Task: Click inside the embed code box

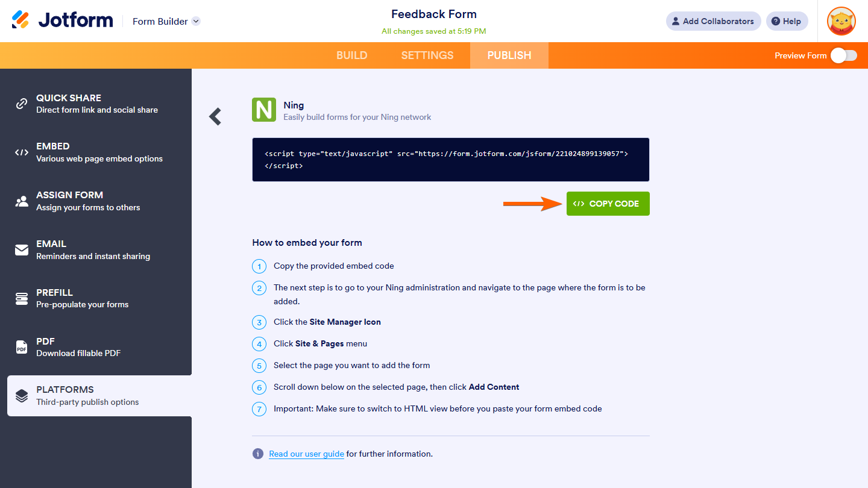Action: pos(450,160)
